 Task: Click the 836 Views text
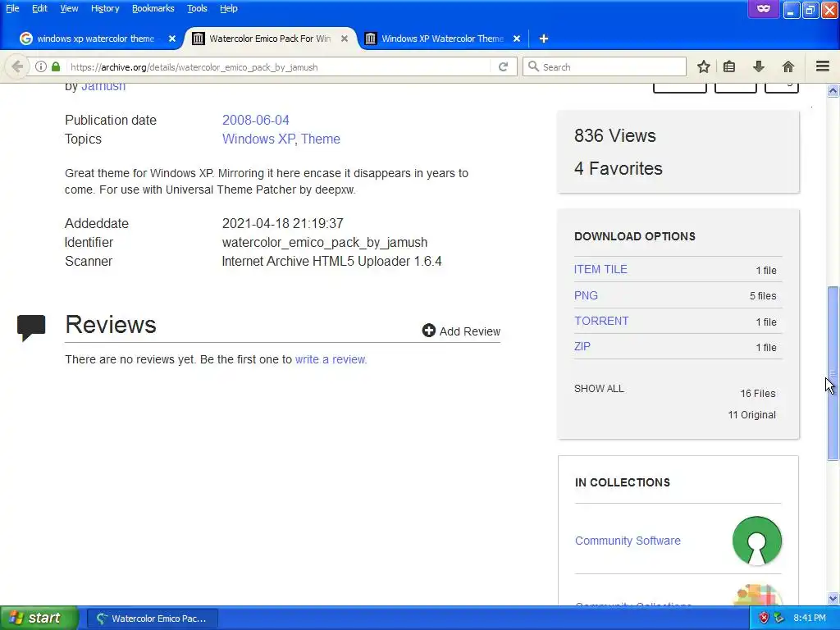614,136
